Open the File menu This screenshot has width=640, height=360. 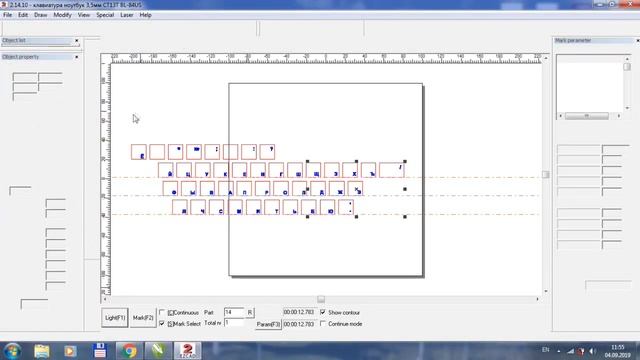(7, 15)
